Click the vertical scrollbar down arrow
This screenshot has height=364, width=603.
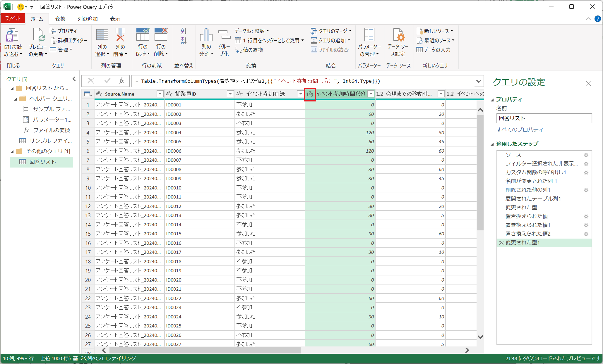click(480, 337)
